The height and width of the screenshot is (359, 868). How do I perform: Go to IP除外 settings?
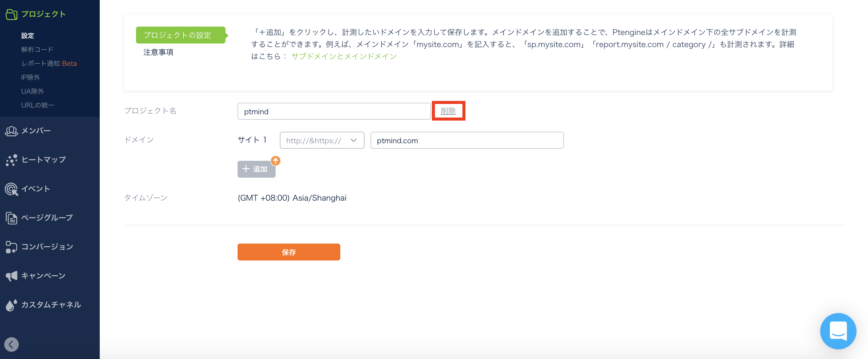pos(31,77)
